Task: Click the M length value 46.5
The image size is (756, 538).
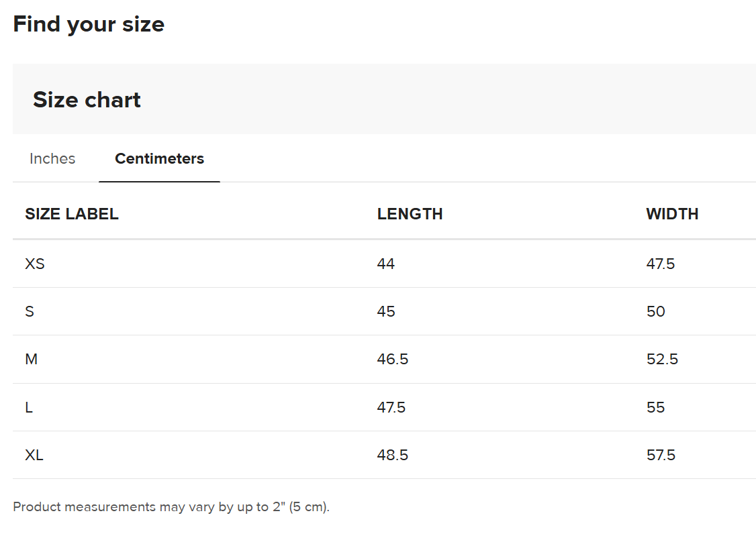Action: [x=393, y=360]
